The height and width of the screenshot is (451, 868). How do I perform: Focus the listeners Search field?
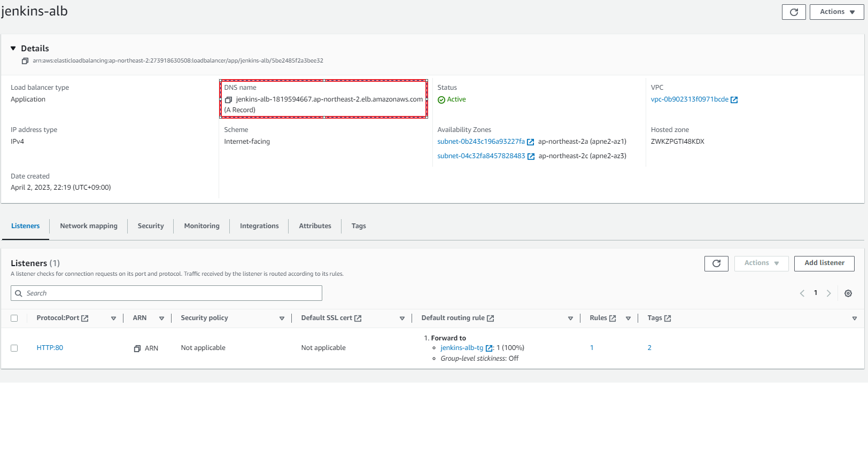(x=166, y=293)
